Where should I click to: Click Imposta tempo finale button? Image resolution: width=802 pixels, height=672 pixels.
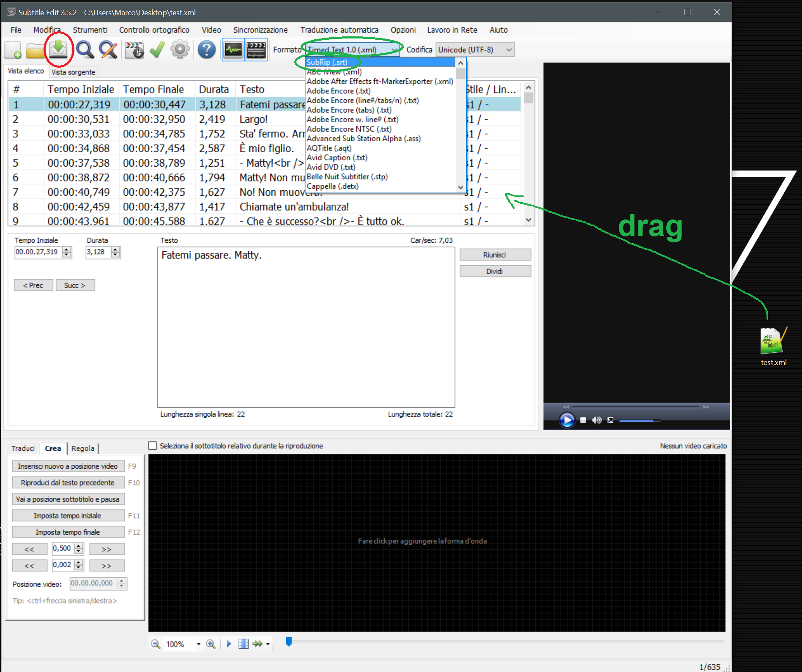tap(68, 532)
